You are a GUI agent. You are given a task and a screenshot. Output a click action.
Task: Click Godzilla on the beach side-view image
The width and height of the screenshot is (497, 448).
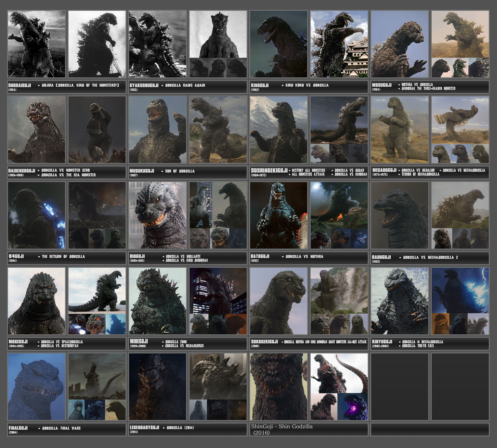97,291
